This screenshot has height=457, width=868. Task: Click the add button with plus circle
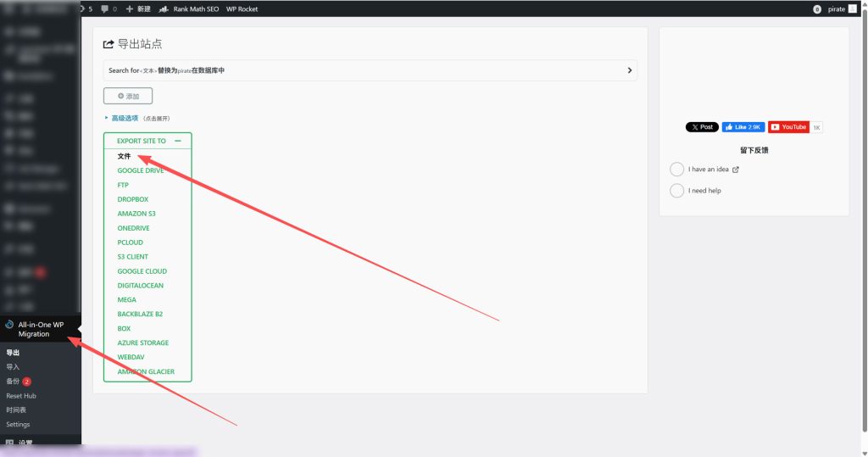pyautogui.click(x=128, y=96)
